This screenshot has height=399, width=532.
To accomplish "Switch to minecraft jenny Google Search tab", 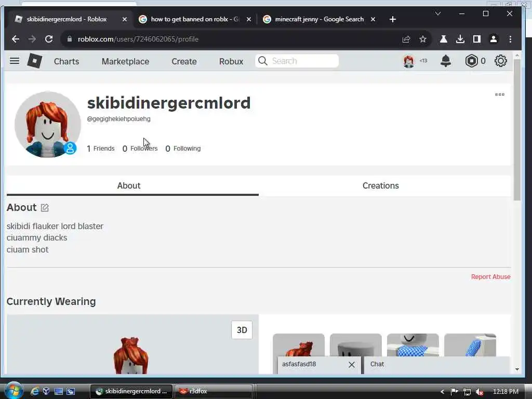I will [x=319, y=19].
